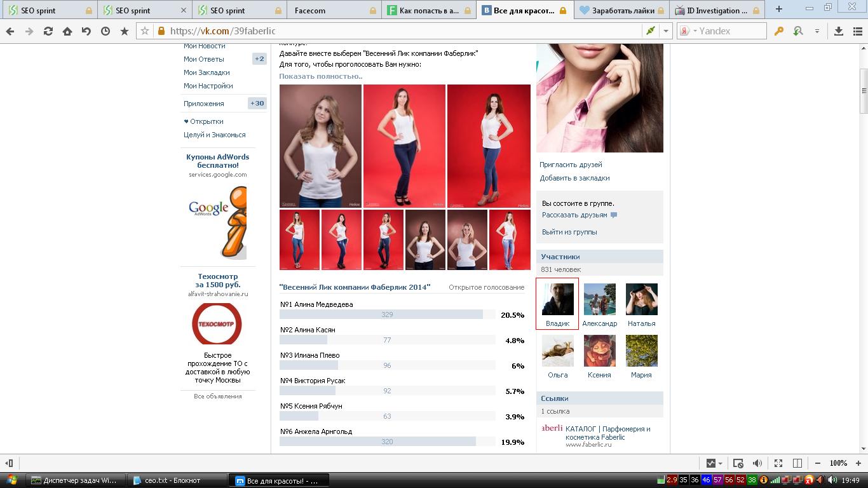Open Мои Закладки in VK sidebar
The height and width of the screenshot is (488, 868).
(x=207, y=72)
